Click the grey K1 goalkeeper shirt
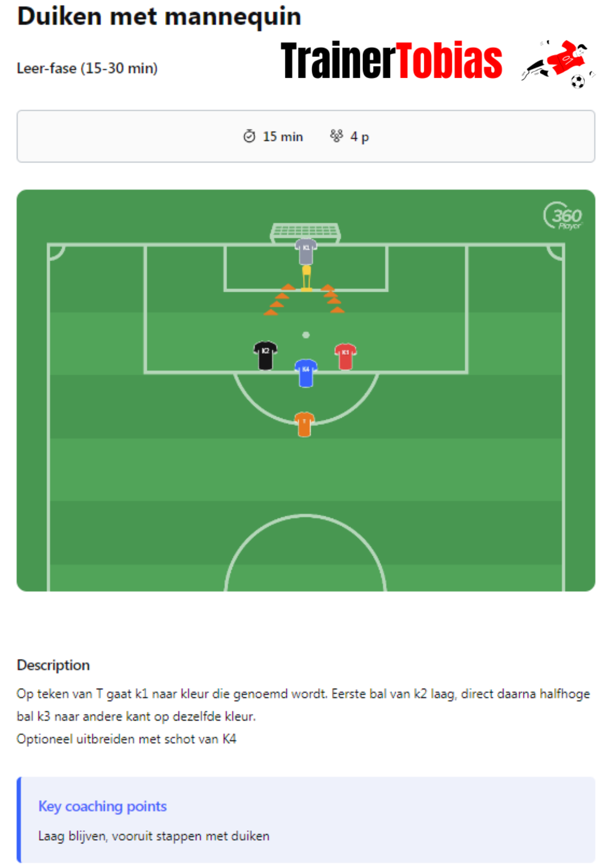The width and height of the screenshot is (614, 868). pyautogui.click(x=306, y=251)
